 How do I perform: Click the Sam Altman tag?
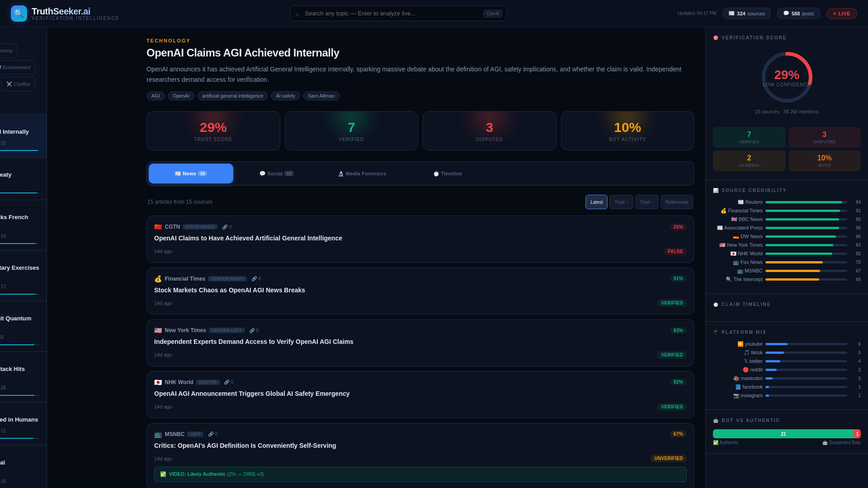(321, 96)
